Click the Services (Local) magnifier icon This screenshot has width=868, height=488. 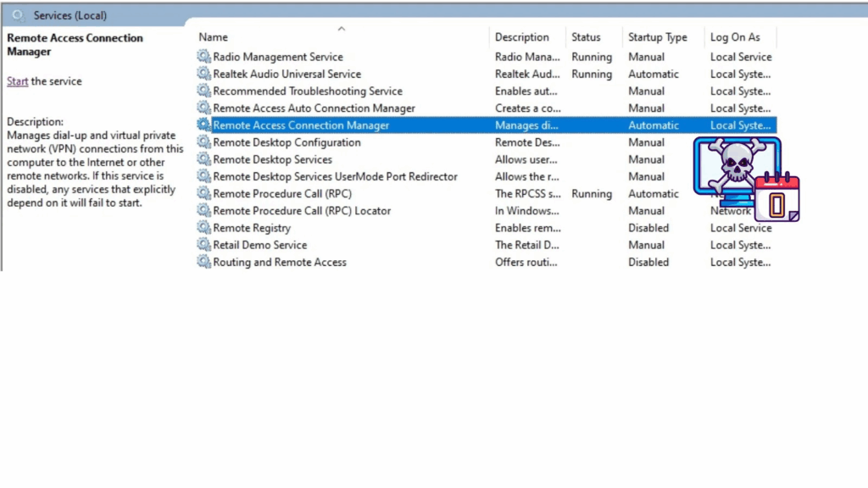click(19, 15)
